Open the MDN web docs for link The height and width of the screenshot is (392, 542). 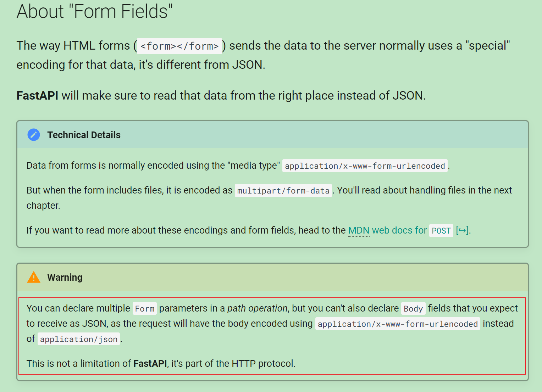pos(388,230)
